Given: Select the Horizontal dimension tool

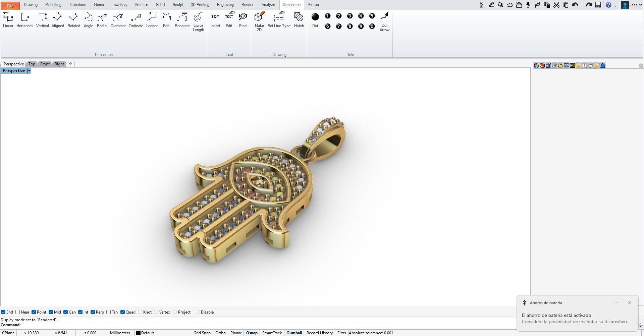Looking at the screenshot, I should coord(25,20).
